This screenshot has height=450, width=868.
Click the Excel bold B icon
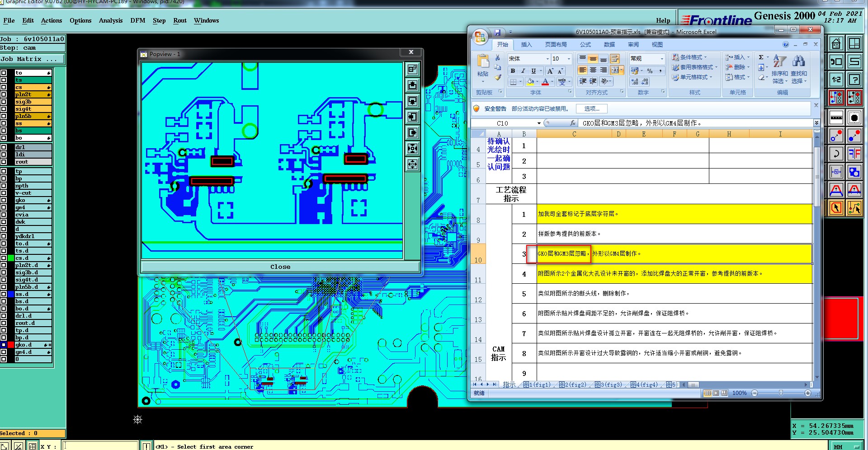coord(513,71)
